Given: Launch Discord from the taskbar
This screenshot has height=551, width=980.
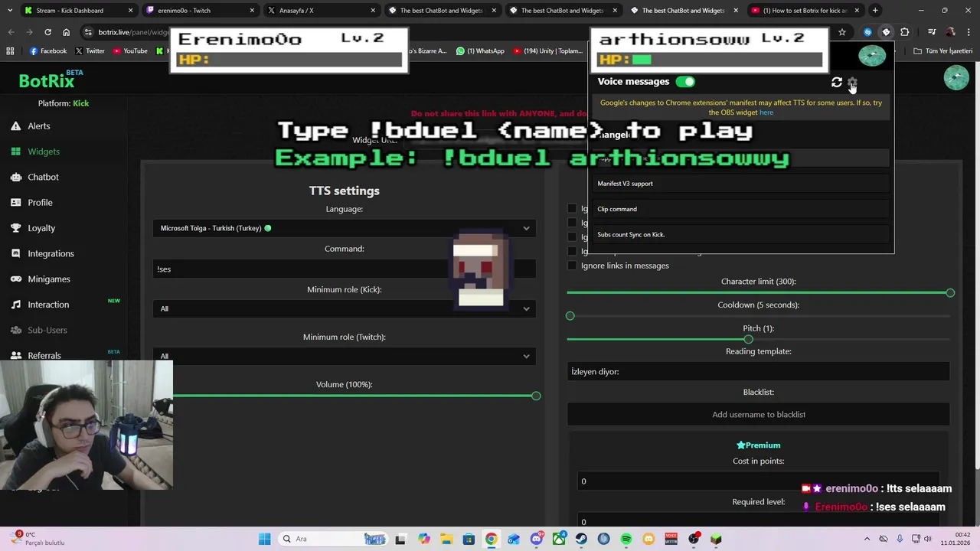Looking at the screenshot, I should point(536,539).
